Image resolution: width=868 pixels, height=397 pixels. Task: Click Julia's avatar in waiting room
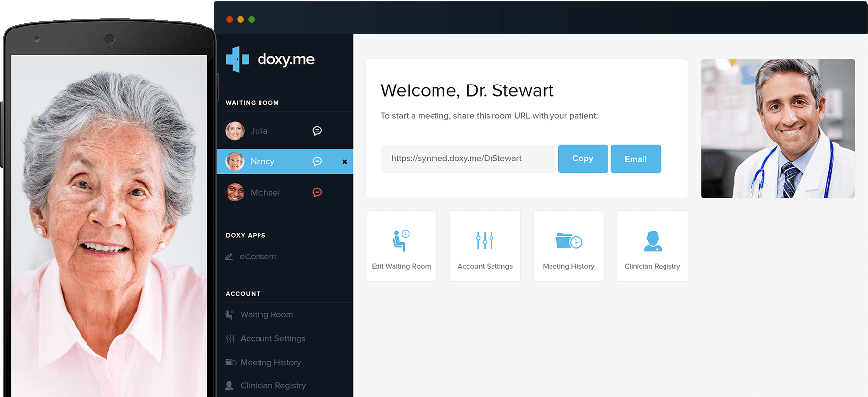tap(235, 131)
